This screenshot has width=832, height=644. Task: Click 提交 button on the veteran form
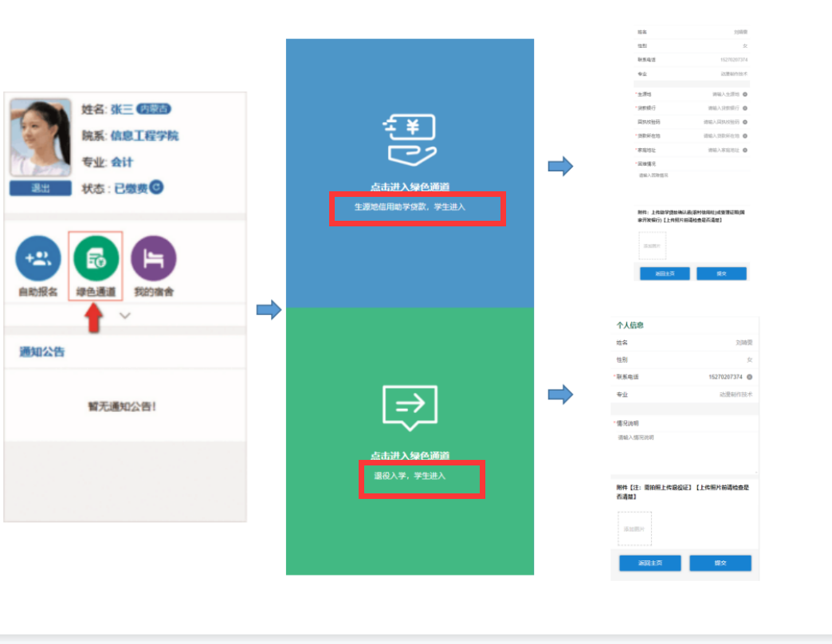coord(720,563)
